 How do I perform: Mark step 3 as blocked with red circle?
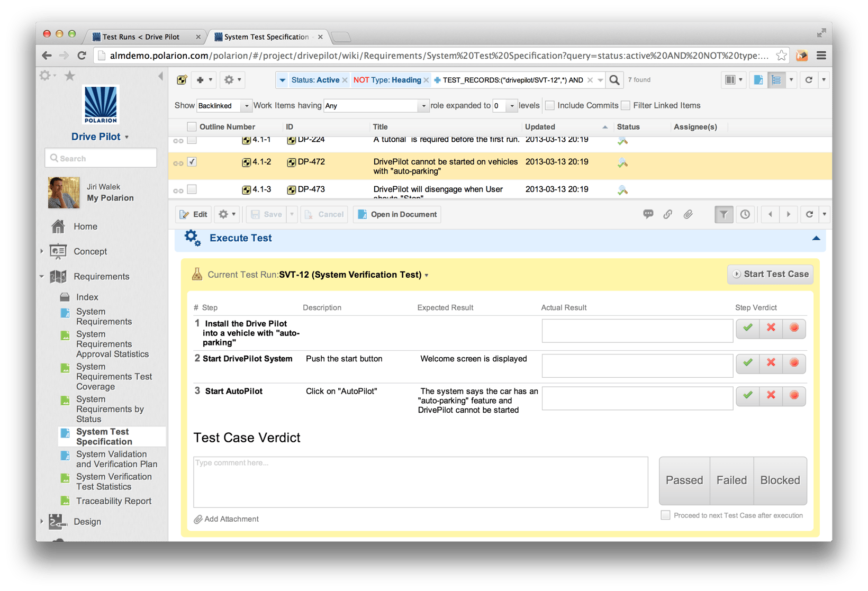(x=794, y=396)
